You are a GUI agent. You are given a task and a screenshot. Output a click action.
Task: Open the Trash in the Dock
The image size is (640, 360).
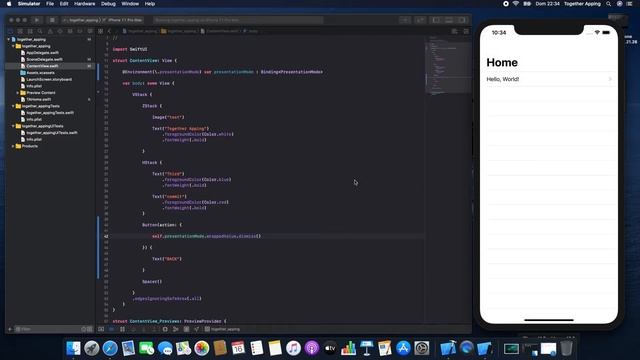click(567, 348)
